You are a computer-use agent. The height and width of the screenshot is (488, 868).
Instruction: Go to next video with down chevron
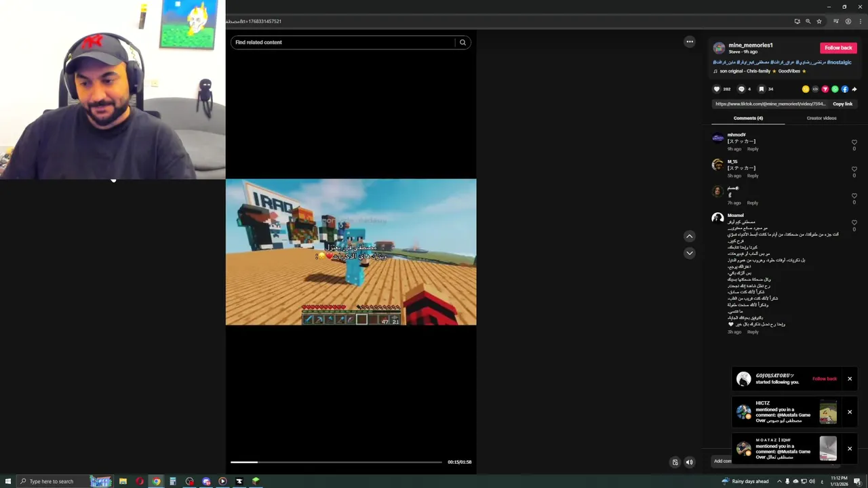(689, 253)
